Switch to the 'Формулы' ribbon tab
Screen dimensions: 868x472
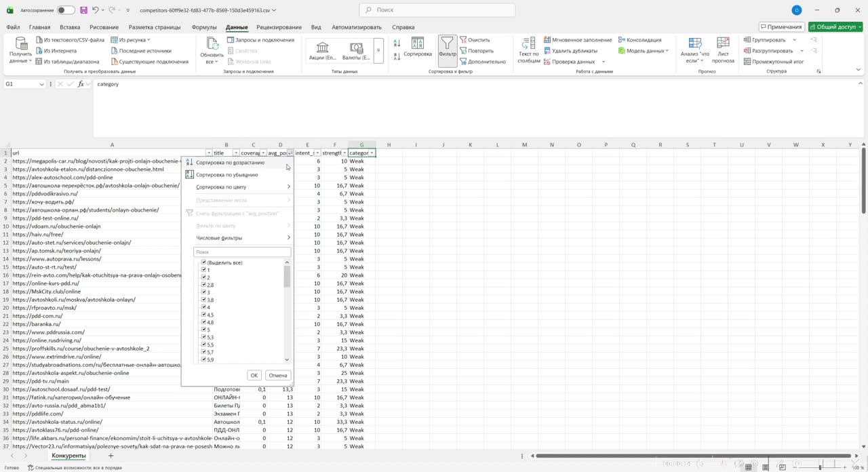point(204,27)
